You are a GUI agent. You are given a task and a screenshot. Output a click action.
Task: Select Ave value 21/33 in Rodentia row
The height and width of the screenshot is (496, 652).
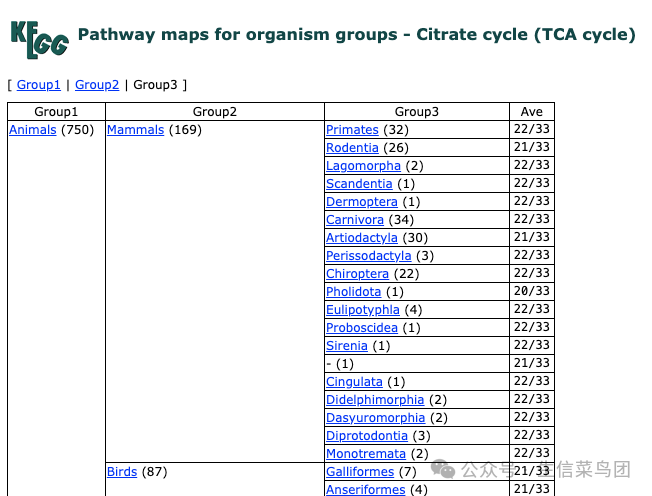532,147
